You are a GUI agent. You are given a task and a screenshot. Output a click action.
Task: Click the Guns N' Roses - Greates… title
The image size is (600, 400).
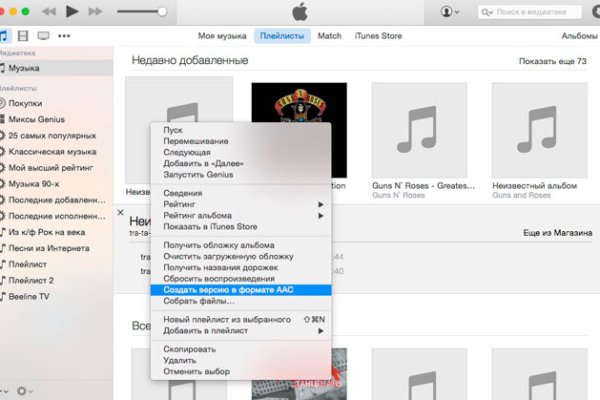click(423, 186)
